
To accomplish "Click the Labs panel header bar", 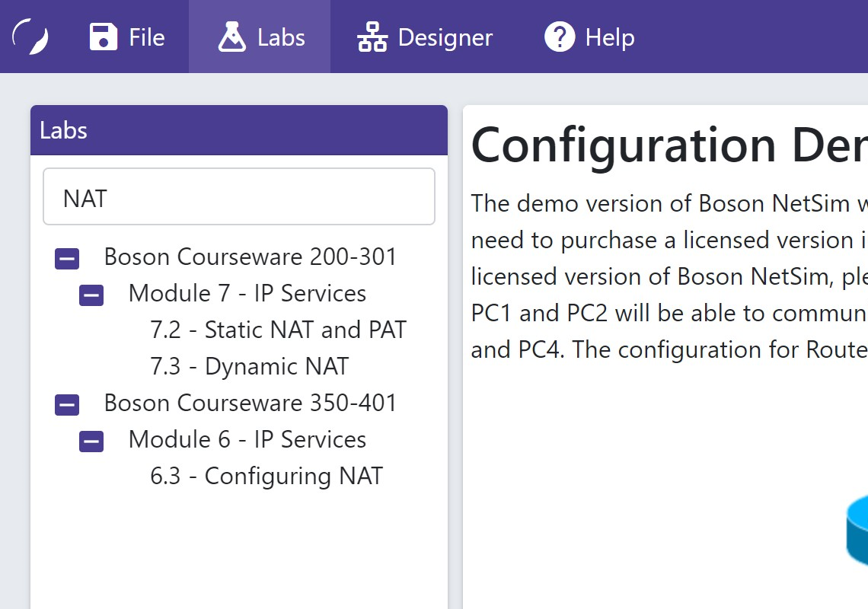I will pyautogui.click(x=239, y=130).
